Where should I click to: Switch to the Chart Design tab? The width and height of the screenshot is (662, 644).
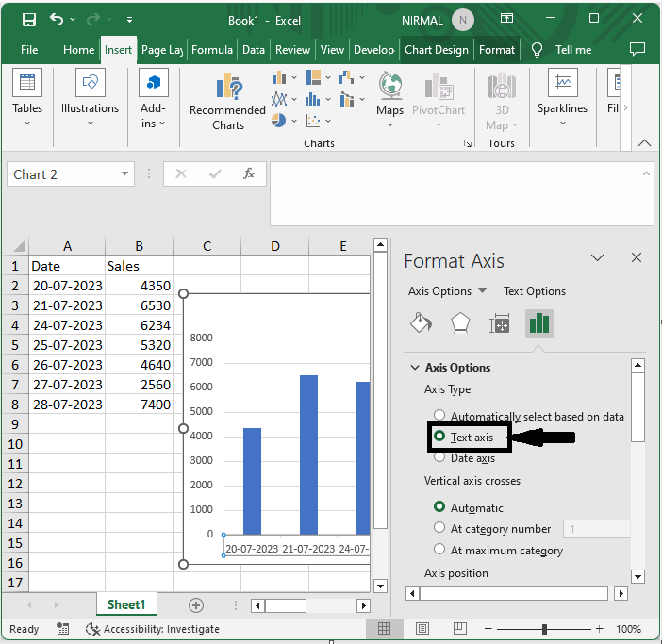(437, 50)
